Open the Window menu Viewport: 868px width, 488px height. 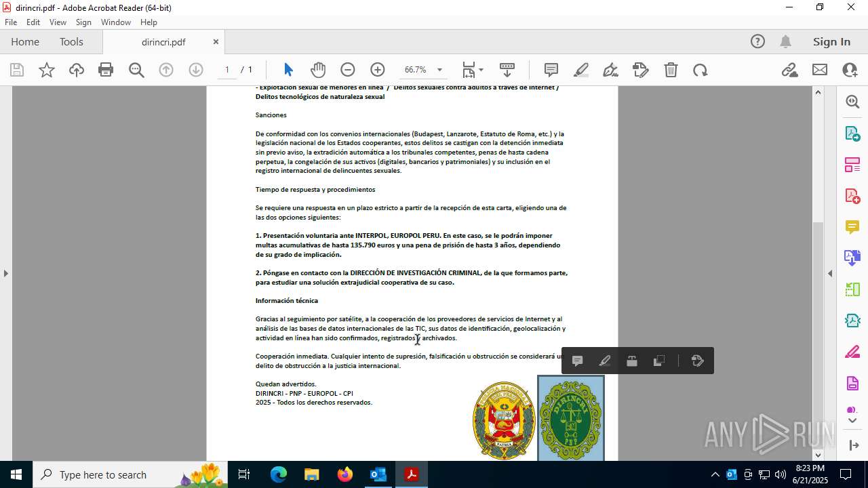pos(116,22)
